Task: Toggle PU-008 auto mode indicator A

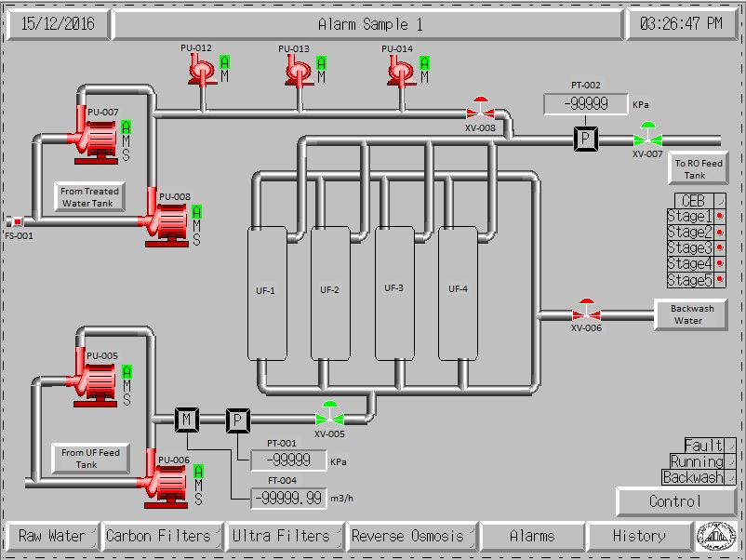Action: click(x=197, y=211)
